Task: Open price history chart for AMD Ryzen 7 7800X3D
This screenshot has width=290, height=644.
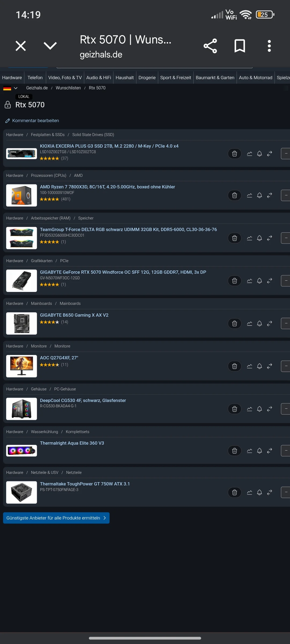Action: 249,195
